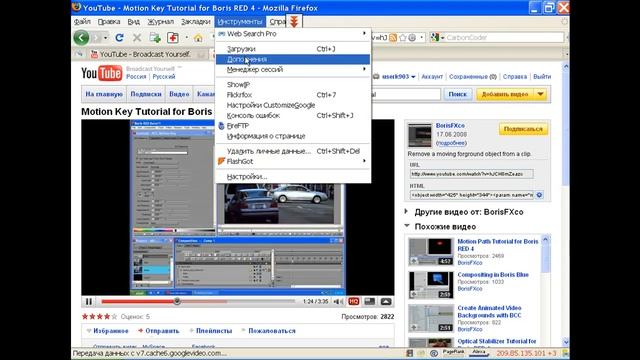The height and width of the screenshot is (360, 640).
Task: Open the search engine selector dropdown arrow
Action: tap(442, 38)
